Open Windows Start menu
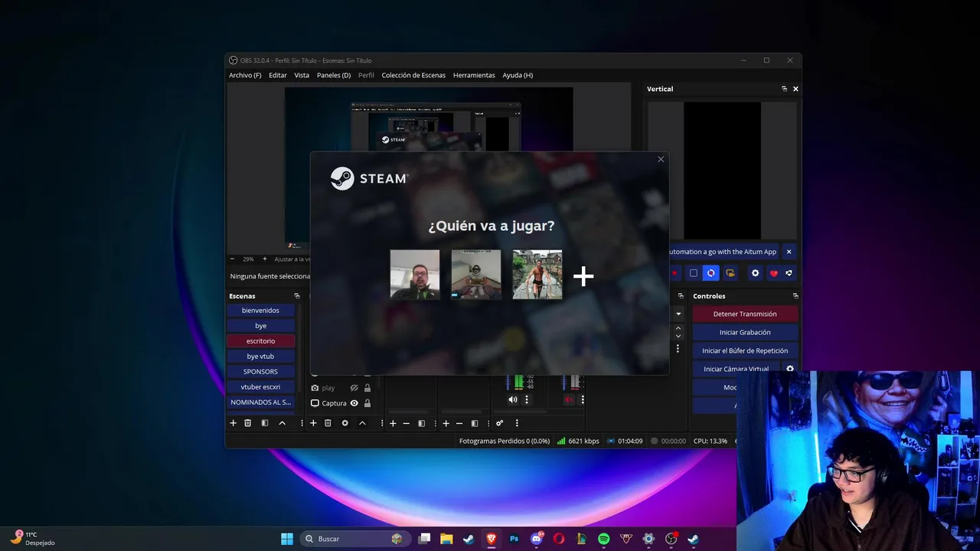The width and height of the screenshot is (980, 551). point(287,539)
